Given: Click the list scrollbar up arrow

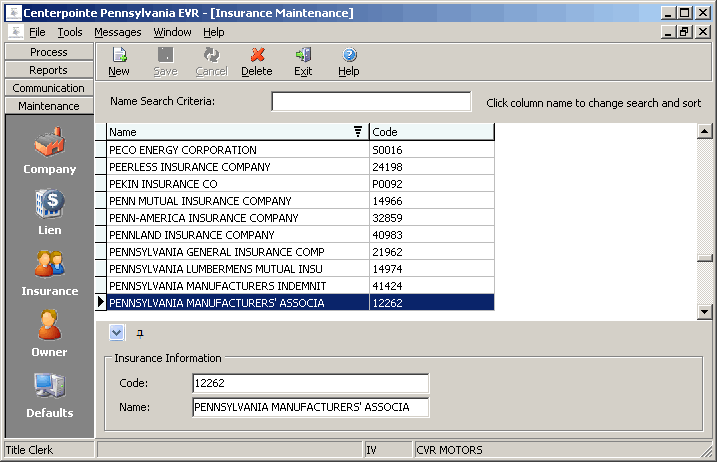Looking at the screenshot, I should [705, 131].
